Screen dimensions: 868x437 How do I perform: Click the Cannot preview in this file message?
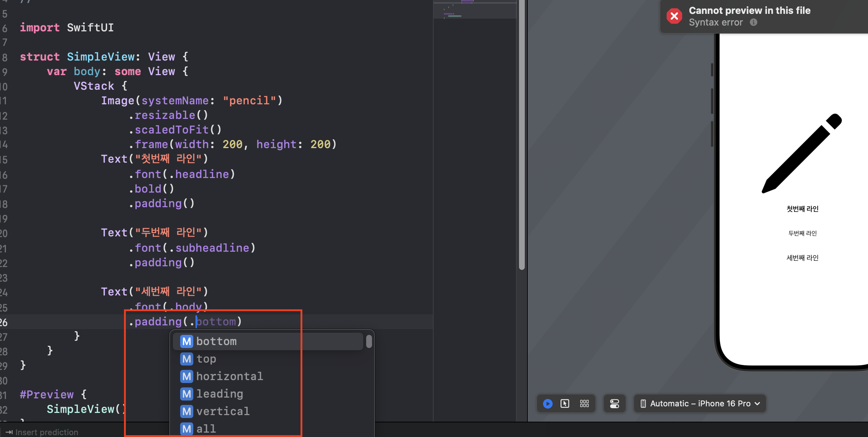coord(749,11)
